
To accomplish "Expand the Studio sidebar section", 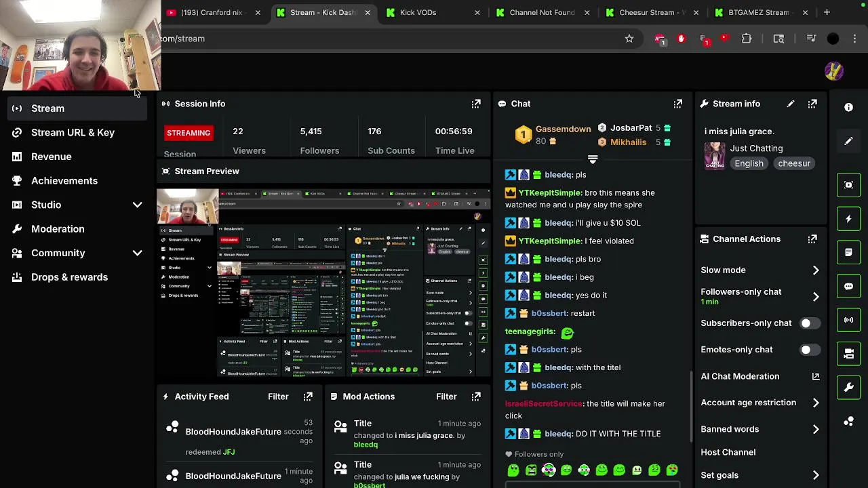I will (137, 205).
